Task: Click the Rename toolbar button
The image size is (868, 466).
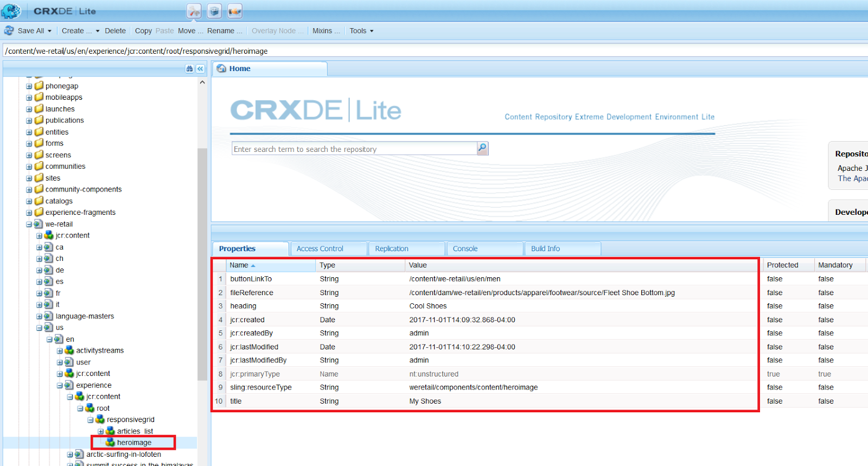Action: [225, 31]
